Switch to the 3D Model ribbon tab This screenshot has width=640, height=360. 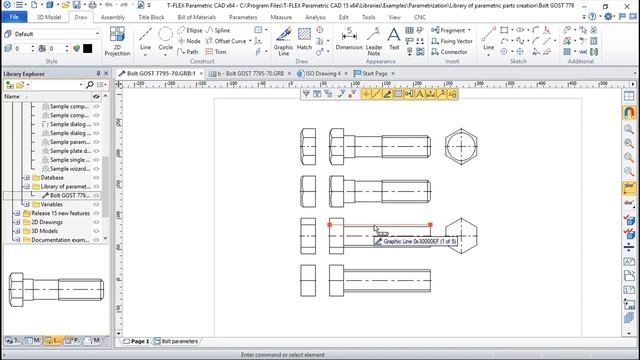pyautogui.click(x=49, y=17)
